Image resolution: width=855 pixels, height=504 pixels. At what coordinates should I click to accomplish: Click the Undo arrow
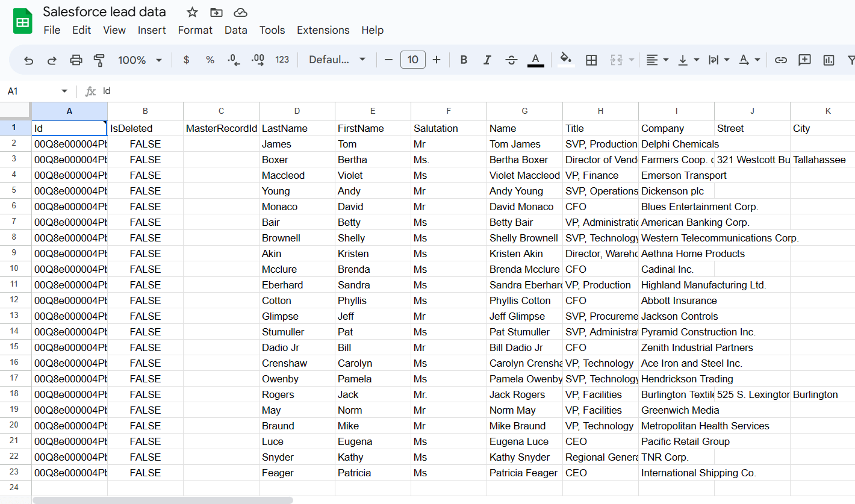coord(28,60)
